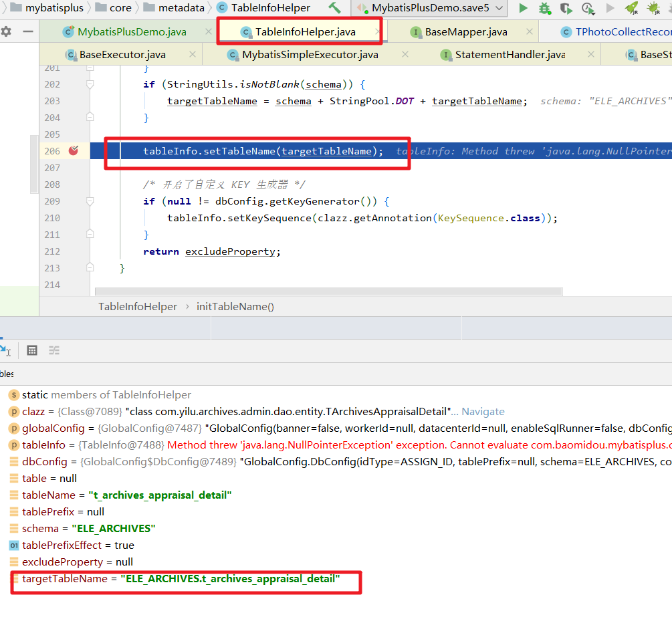Click the Navigate link for clazz

click(483, 412)
